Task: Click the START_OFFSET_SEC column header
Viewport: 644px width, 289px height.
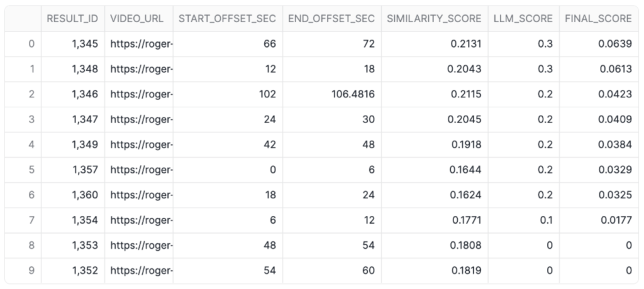Action: [x=227, y=18]
